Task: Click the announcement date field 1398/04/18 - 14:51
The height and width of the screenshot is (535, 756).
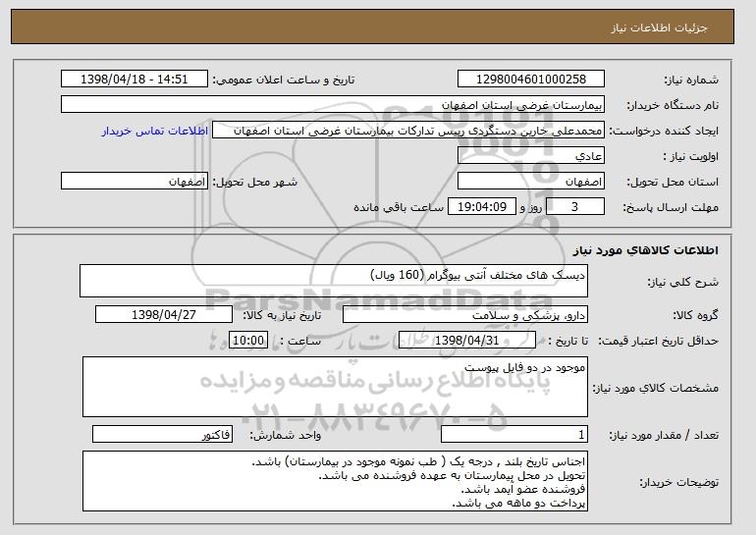Action: tap(135, 80)
